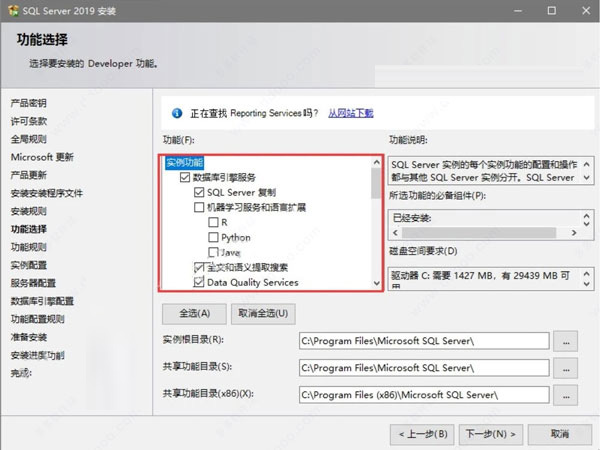Browse for 共享功能目录(S) with ellipsis button
Viewport: 600px width, 450px height.
point(566,368)
